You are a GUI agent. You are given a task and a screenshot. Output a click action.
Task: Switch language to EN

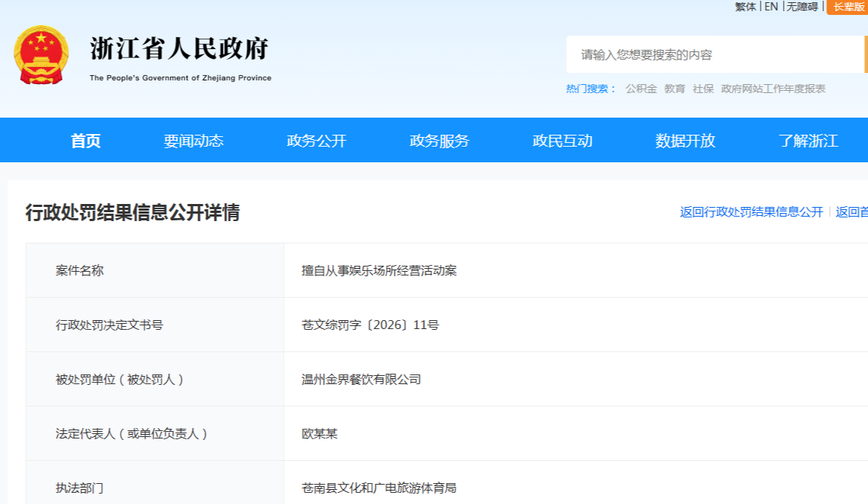(771, 7)
